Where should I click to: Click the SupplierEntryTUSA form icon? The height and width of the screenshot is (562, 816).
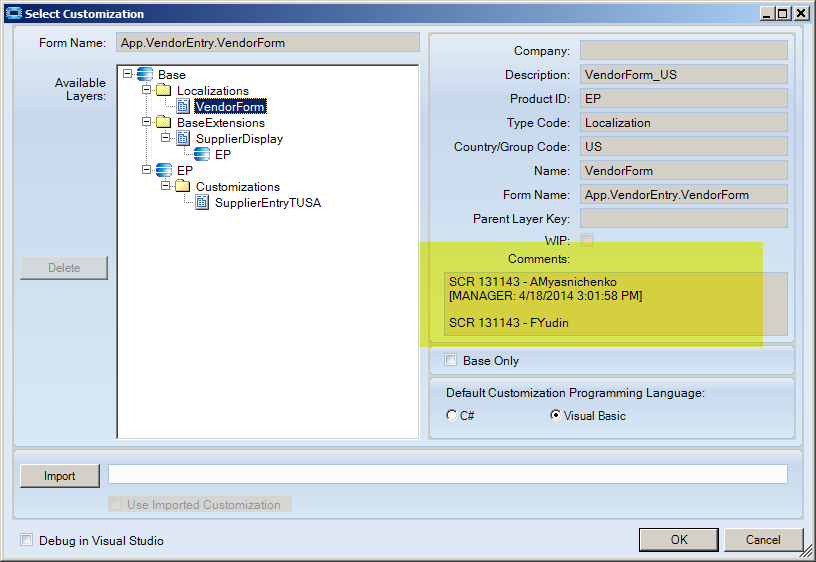[202, 202]
